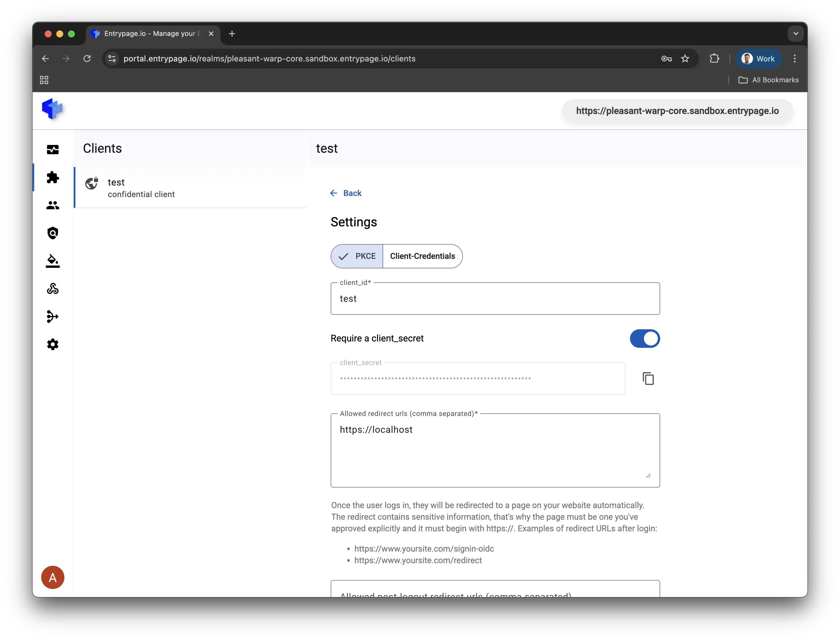The width and height of the screenshot is (840, 640).
Task: Open the Chrome three-dot menu
Action: (x=795, y=59)
